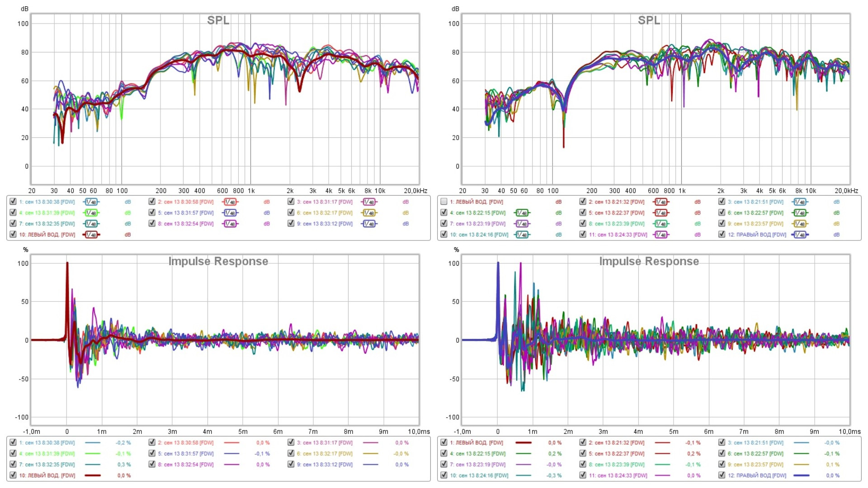Click the left SPL graph title

(x=218, y=20)
